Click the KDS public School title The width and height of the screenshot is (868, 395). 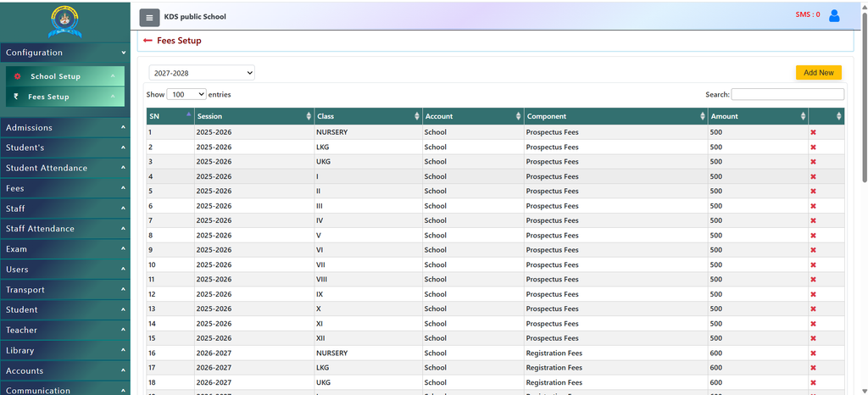pyautogui.click(x=195, y=17)
